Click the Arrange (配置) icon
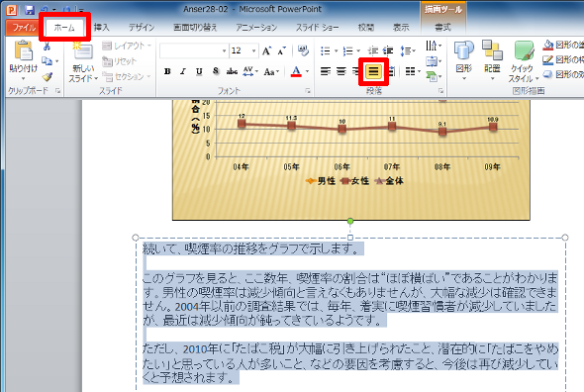Screen dimensions: 584x392 (492, 50)
